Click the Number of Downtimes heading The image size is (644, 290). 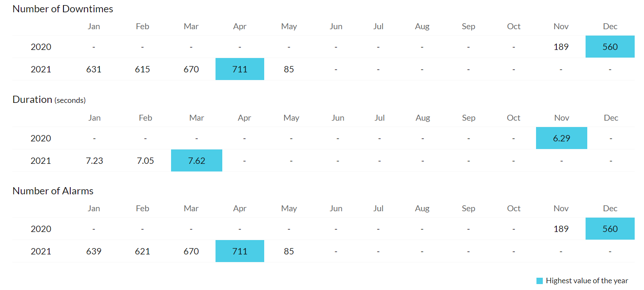[x=63, y=9]
